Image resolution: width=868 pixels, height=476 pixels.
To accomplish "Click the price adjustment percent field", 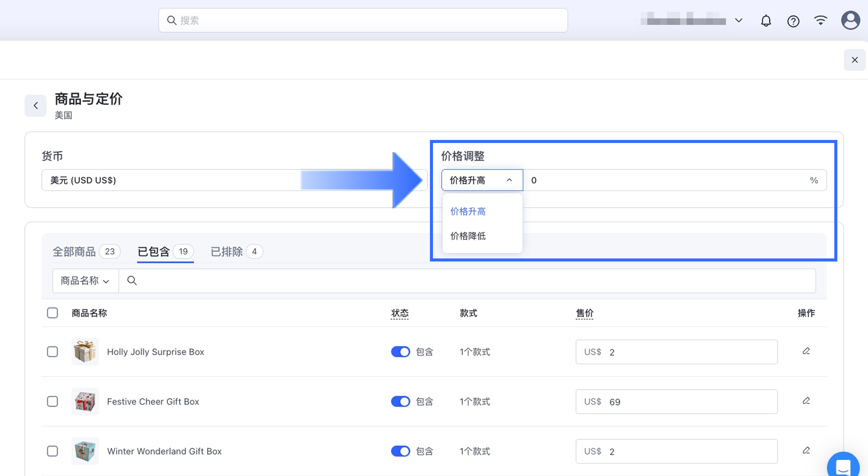I will pyautogui.click(x=675, y=180).
